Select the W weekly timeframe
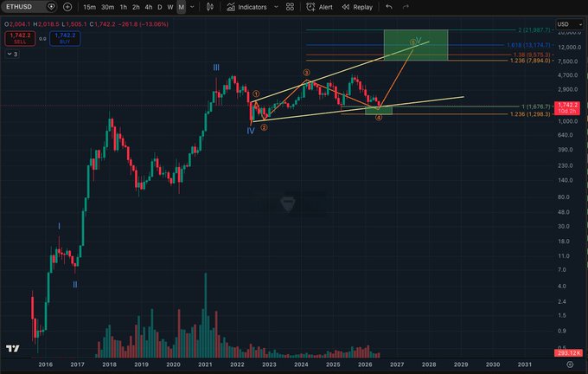The image size is (588, 374). pos(170,7)
